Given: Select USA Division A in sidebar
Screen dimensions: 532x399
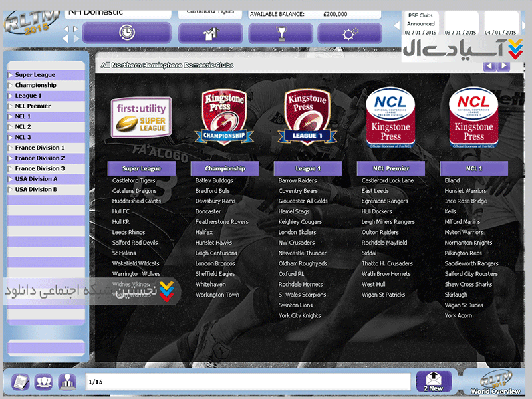Looking at the screenshot, I should click(x=36, y=179).
